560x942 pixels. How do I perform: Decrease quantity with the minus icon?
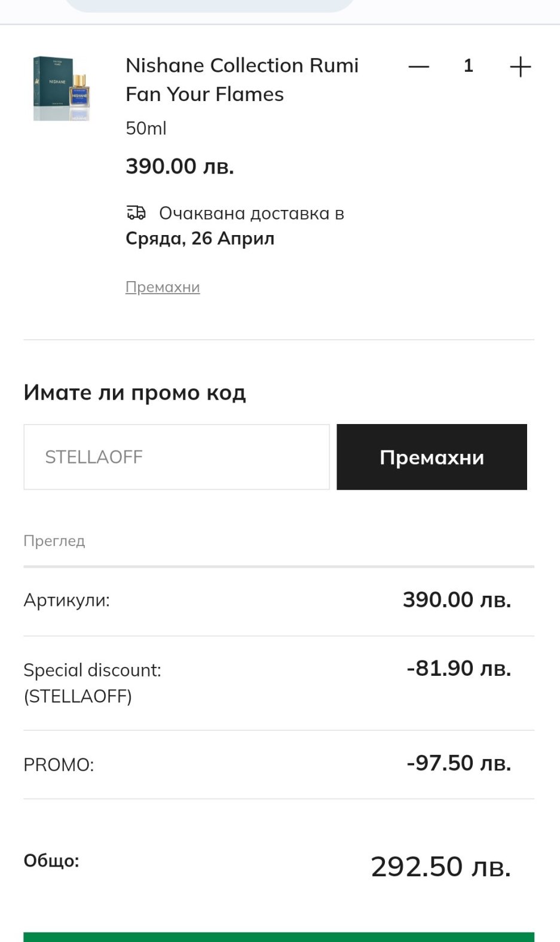418,66
